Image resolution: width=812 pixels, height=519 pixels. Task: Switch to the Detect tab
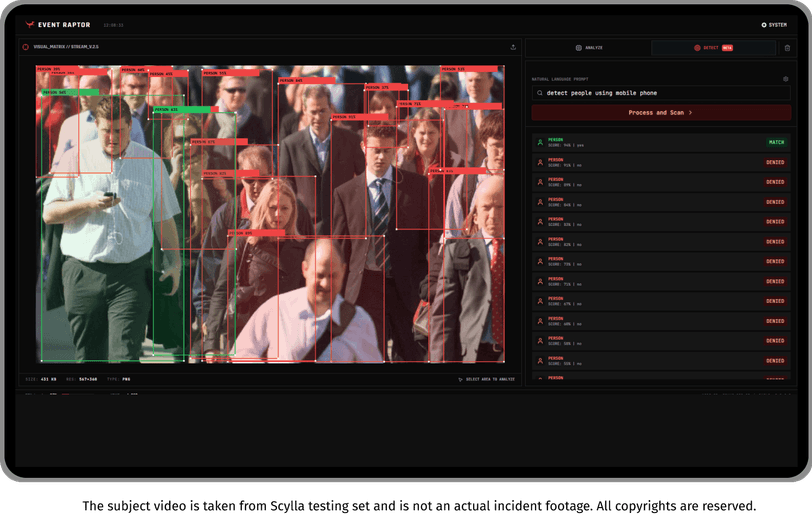click(x=713, y=48)
